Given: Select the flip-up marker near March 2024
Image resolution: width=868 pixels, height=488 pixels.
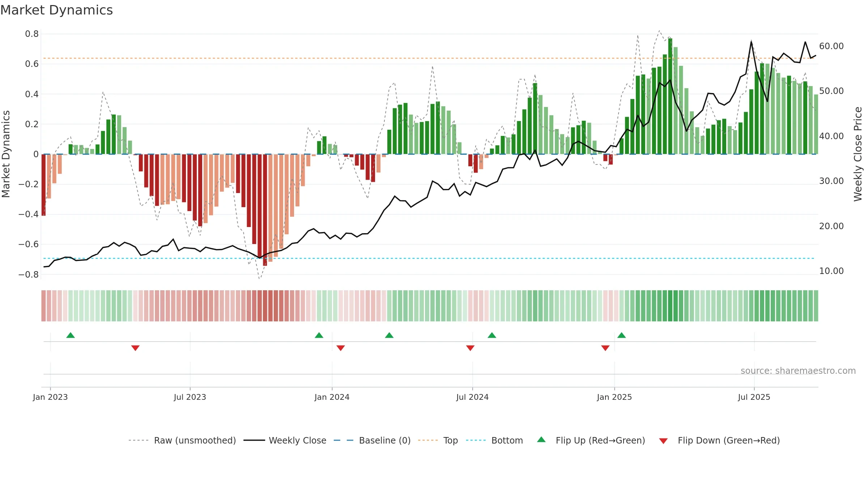Looking at the screenshot, I should point(389,335).
